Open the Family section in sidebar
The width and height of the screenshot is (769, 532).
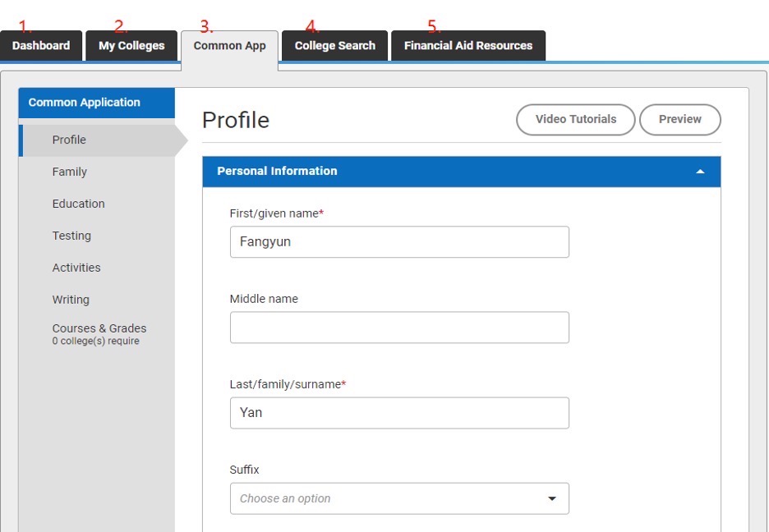(69, 172)
